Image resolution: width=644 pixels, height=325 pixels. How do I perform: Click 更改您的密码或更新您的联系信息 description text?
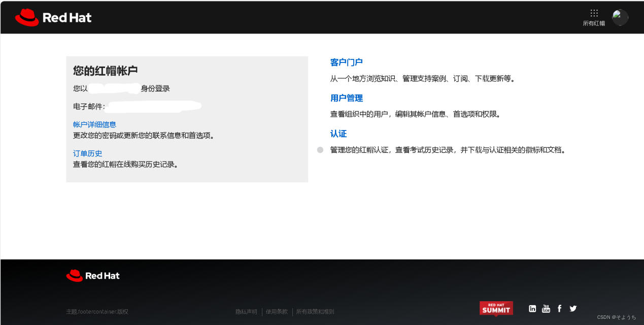[x=144, y=136]
